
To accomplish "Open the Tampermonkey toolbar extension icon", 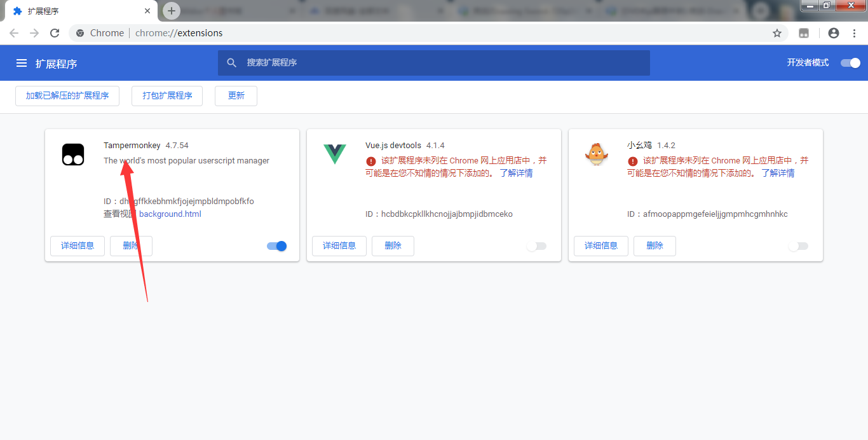I will [804, 33].
